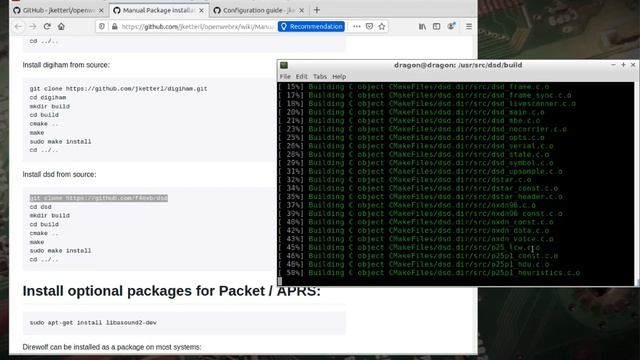This screenshot has height=360, width=640.
Task: Show site security padlock info
Action: click(x=115, y=27)
